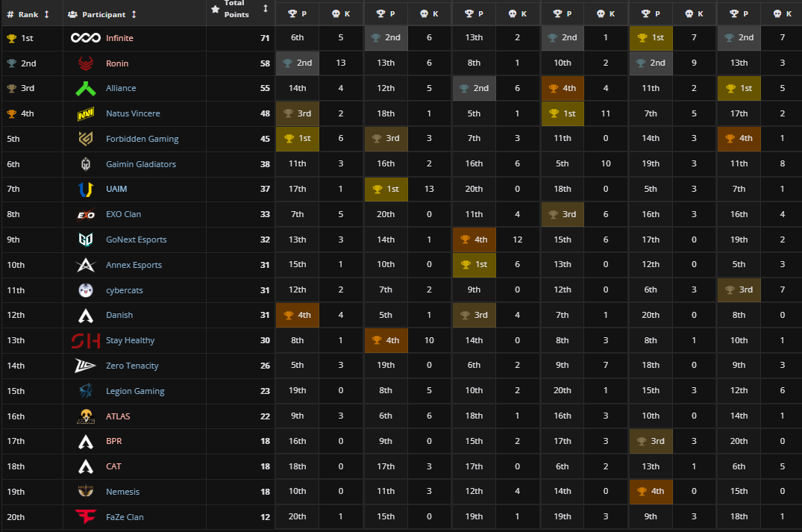Viewport: 802px width, 532px height.
Task: Click Annex Esports' 1st place cell
Action: pos(474,265)
